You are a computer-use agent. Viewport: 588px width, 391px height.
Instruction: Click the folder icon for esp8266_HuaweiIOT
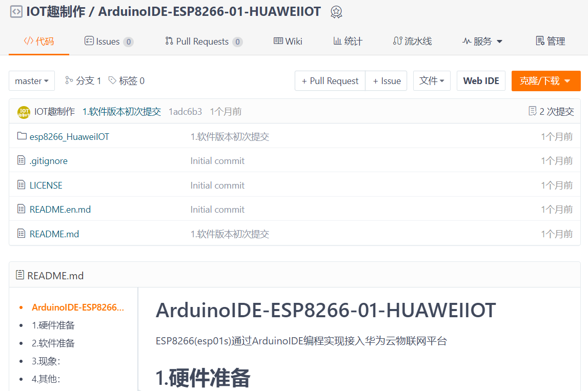pyautogui.click(x=22, y=136)
